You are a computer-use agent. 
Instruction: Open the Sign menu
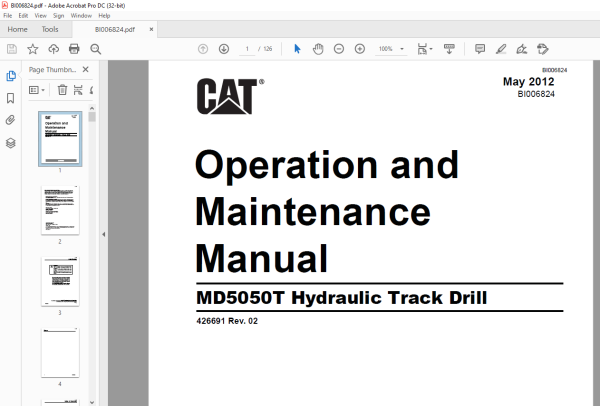tap(59, 16)
